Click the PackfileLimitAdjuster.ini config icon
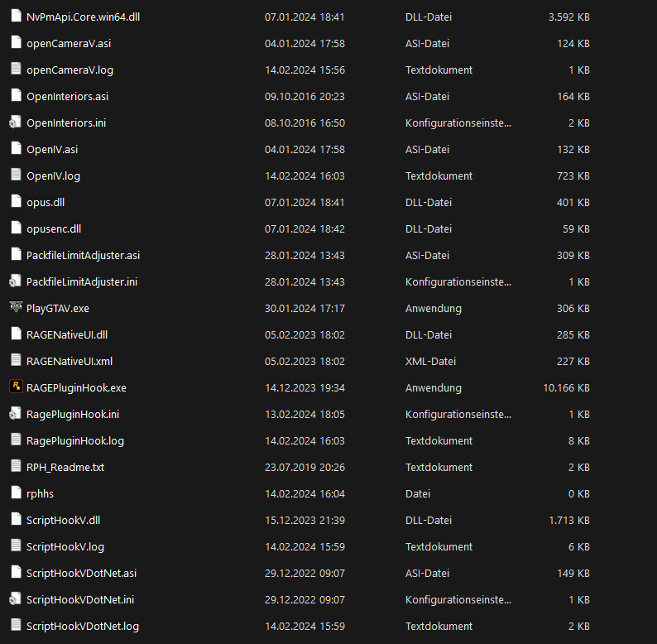Screen dimensions: 657x644 [x=16, y=281]
